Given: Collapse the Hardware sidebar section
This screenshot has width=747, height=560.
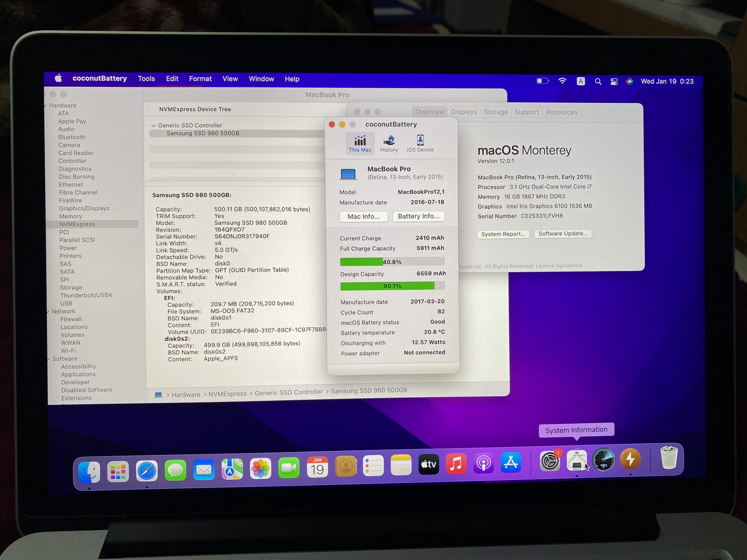Looking at the screenshot, I should pyautogui.click(x=46, y=106).
